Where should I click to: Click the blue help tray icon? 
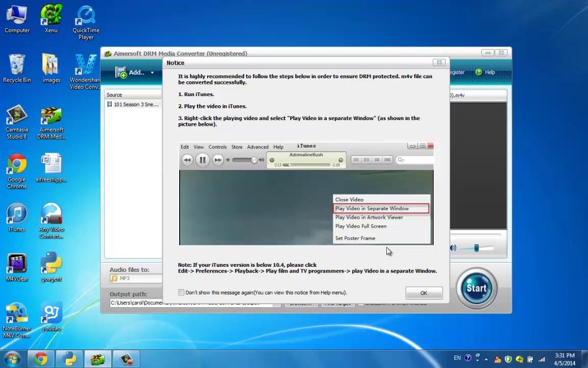(468, 358)
